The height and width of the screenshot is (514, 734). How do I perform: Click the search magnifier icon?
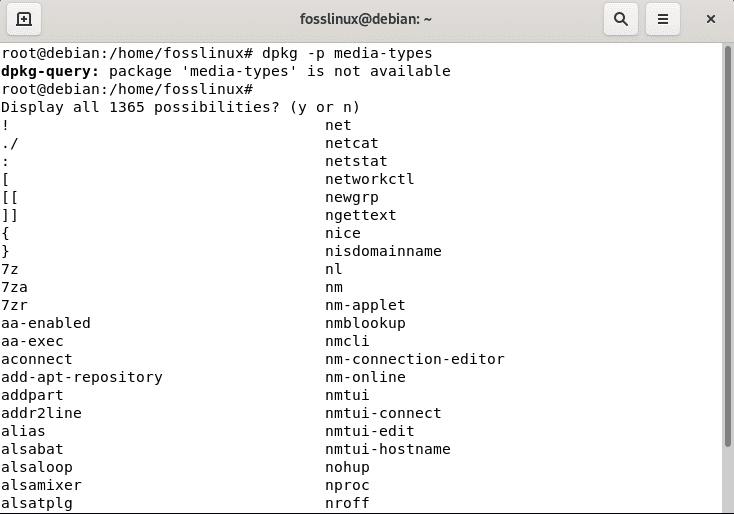621,19
